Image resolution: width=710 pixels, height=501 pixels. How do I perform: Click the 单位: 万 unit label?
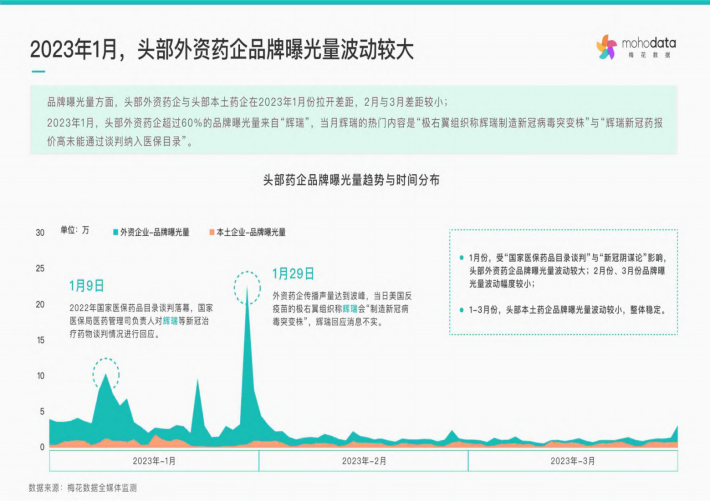[x=75, y=230]
